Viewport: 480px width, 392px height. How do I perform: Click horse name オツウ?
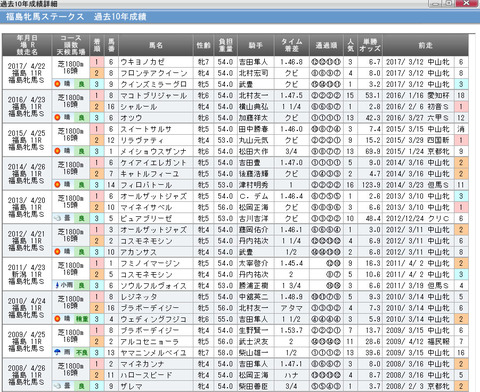[x=131, y=118]
